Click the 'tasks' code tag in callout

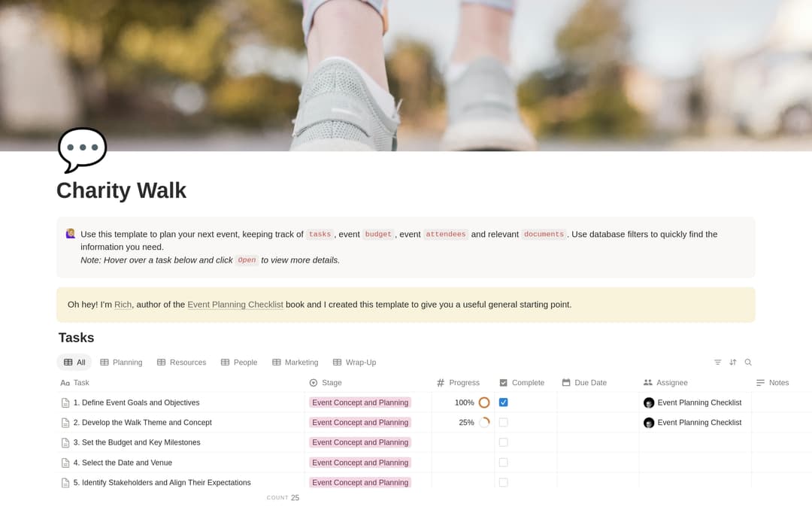320,234
